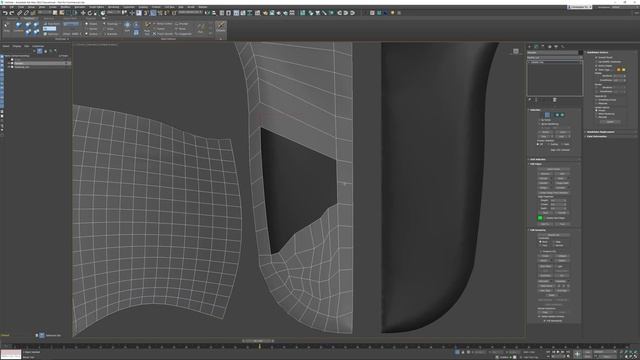Click the Attach button in Edit Geometry

click(545, 260)
